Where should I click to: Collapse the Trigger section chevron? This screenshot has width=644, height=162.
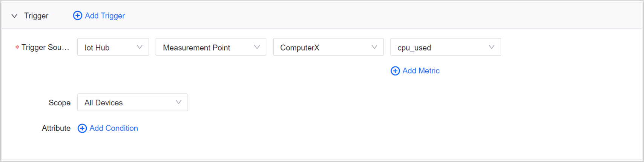[14, 16]
